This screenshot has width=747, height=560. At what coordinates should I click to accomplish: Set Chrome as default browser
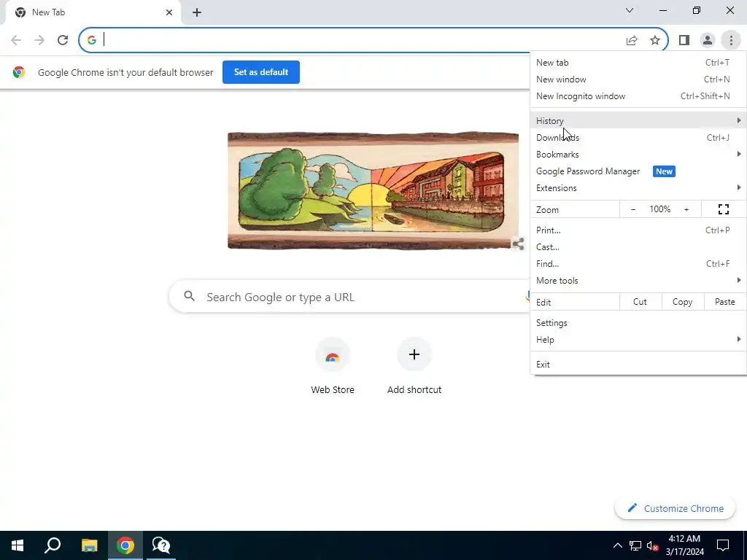pyautogui.click(x=261, y=72)
